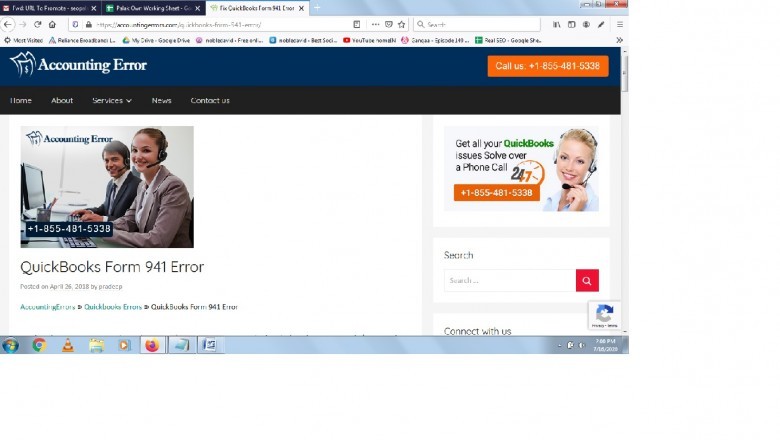Viewport: 780px width, 440px height.
Task: Click the Accounting Error site logo
Action: tap(78, 65)
